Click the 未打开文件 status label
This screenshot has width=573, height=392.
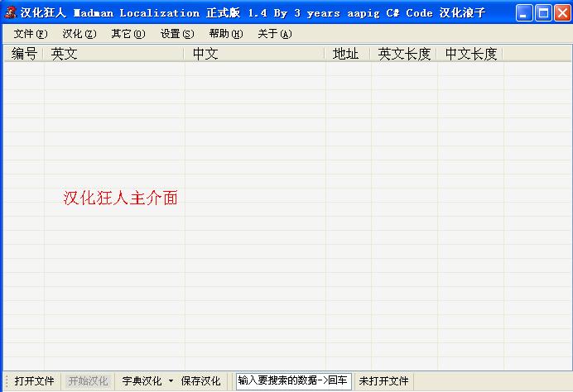click(x=383, y=381)
